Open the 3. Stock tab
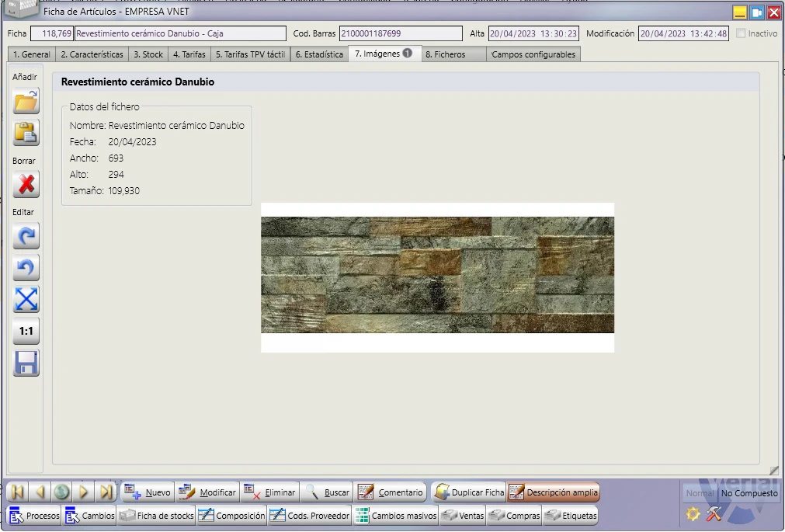This screenshot has height=532, width=785. click(148, 54)
